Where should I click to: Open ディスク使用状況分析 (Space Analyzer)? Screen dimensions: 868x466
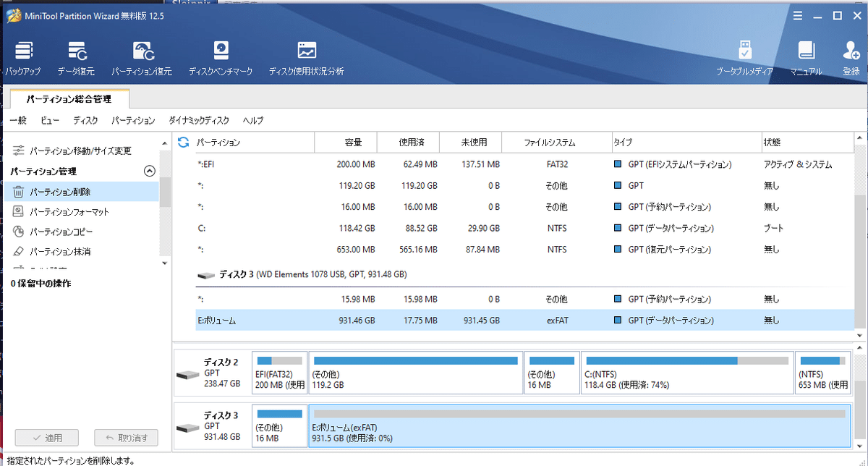(306, 59)
